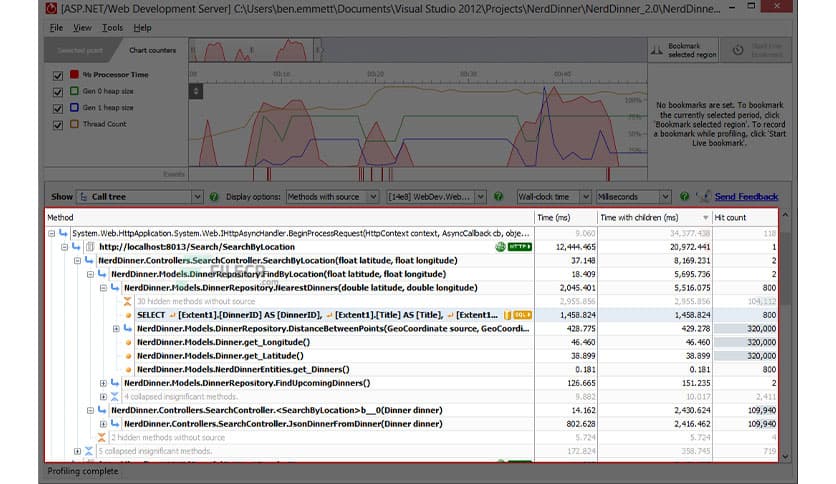The height and width of the screenshot is (484, 836).
Task: Open the Wall-clock time dropdown
Action: (553, 197)
